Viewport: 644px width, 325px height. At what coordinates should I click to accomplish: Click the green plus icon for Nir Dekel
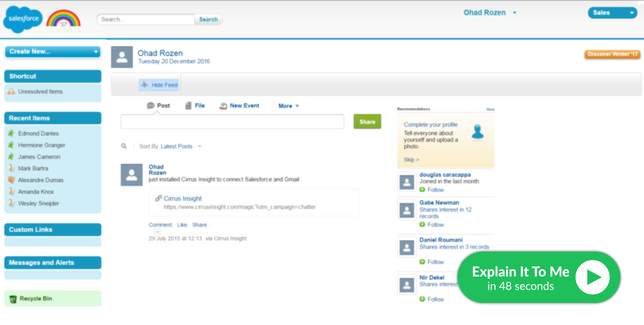pos(422,299)
